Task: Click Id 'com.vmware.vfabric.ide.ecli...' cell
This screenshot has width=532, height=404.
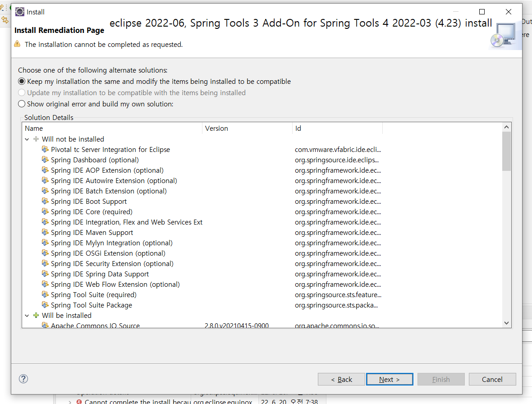Action: click(x=338, y=150)
